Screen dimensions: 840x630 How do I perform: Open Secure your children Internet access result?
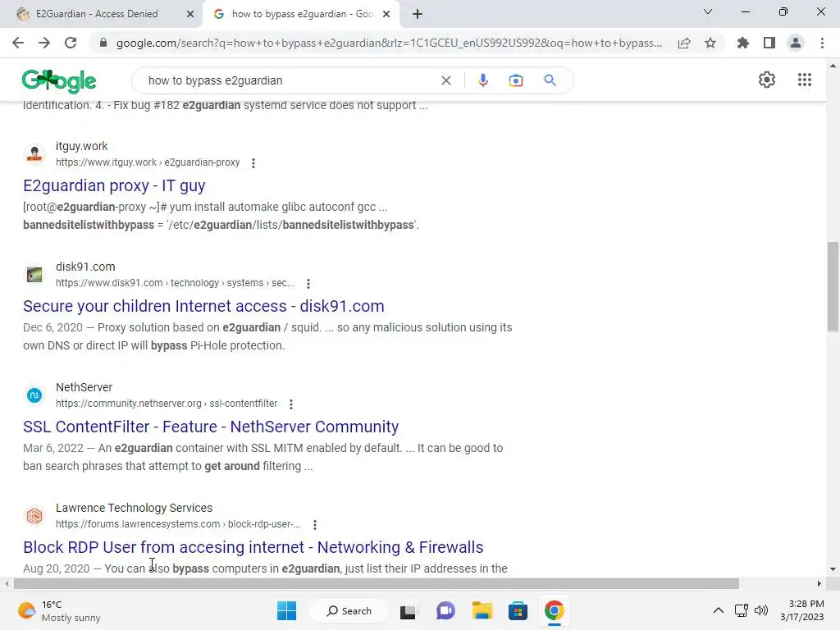point(203,306)
